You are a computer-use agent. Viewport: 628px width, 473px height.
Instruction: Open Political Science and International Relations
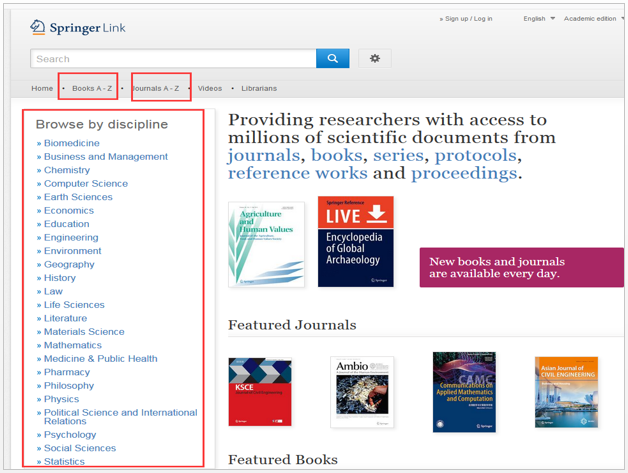pos(121,417)
